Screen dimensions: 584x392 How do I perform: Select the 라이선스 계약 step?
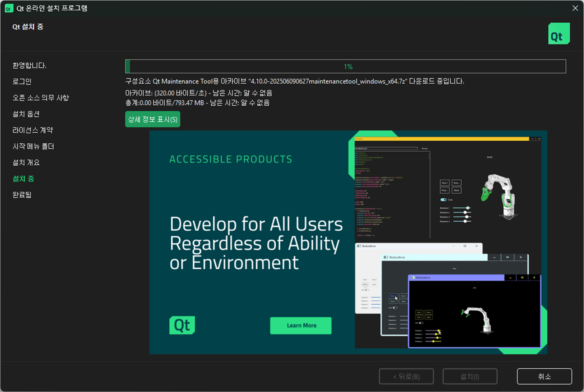(33, 130)
